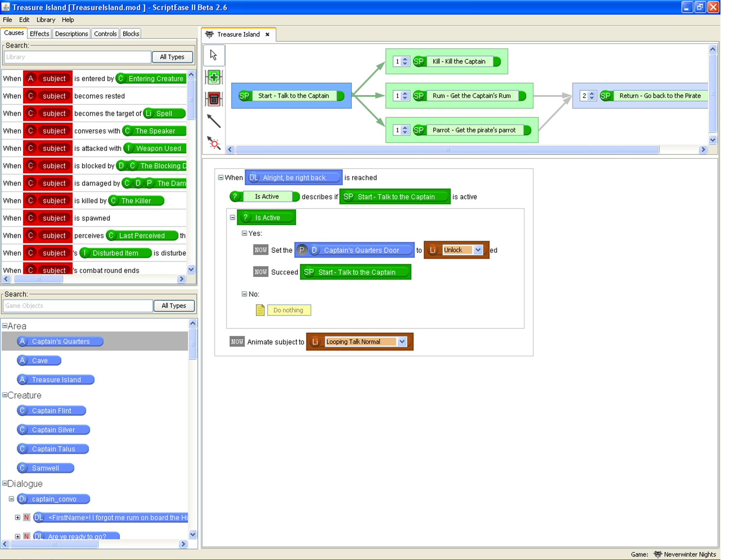The width and height of the screenshot is (755, 560).
Task: Click the story graph horizontal scrollbar
Action: tap(447, 149)
